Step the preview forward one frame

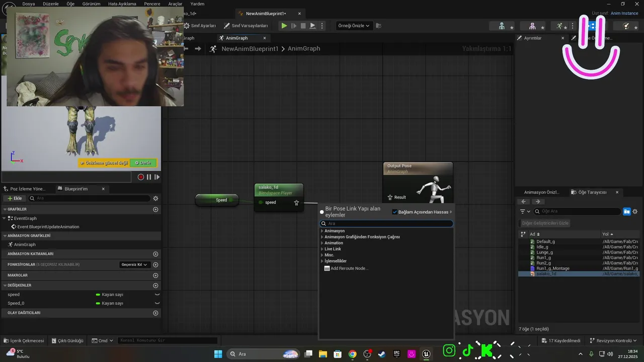coord(157,177)
